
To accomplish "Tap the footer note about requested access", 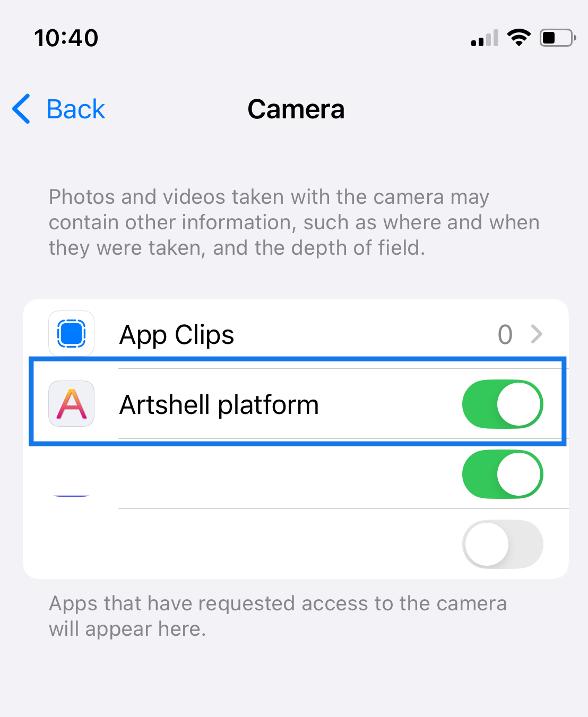I will tap(278, 616).
